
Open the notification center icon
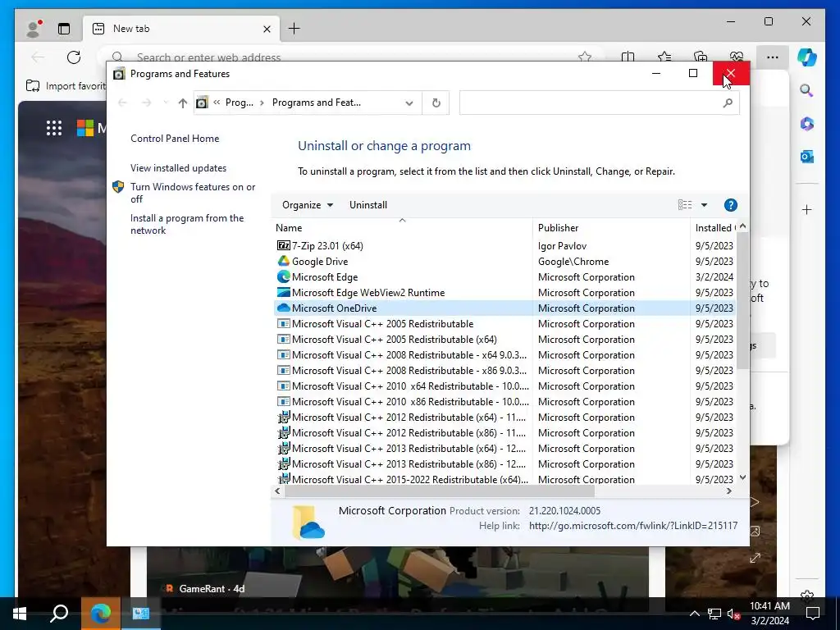[x=813, y=614]
